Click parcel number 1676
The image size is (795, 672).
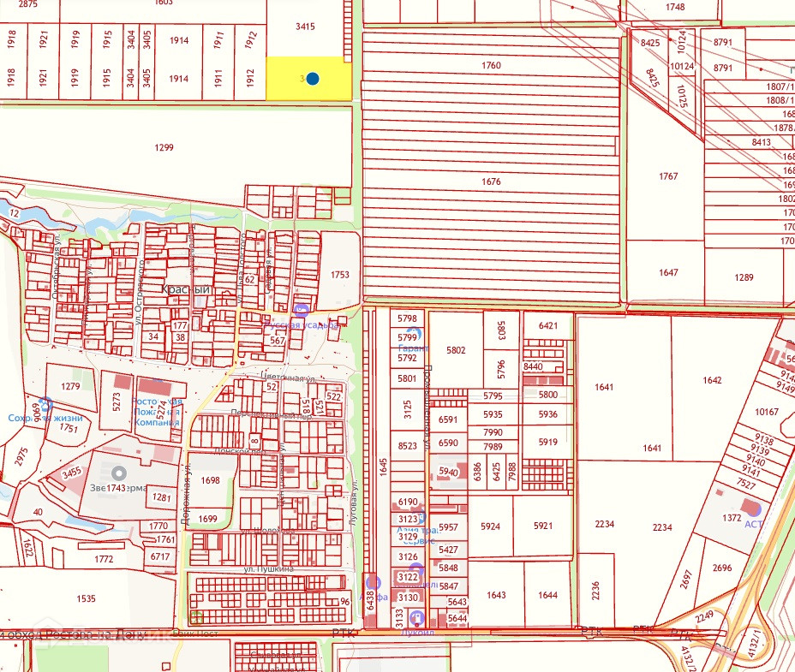pyautogui.click(x=491, y=181)
